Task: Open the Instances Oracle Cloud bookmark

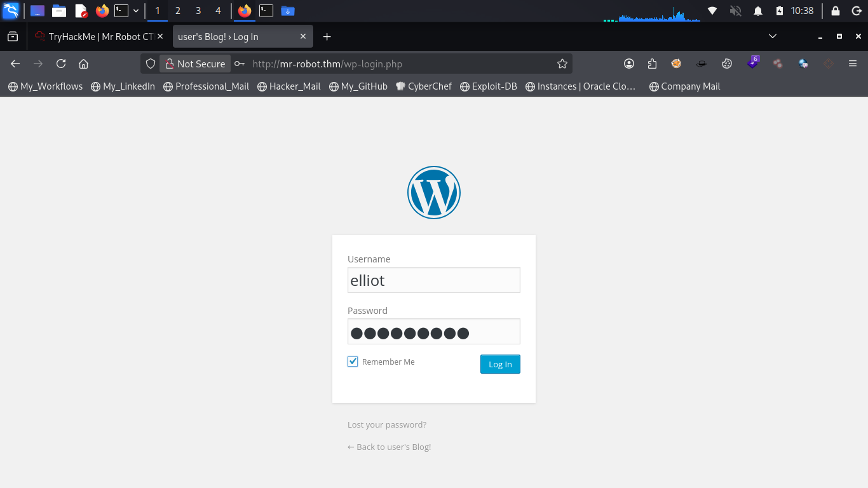Action: click(581, 86)
